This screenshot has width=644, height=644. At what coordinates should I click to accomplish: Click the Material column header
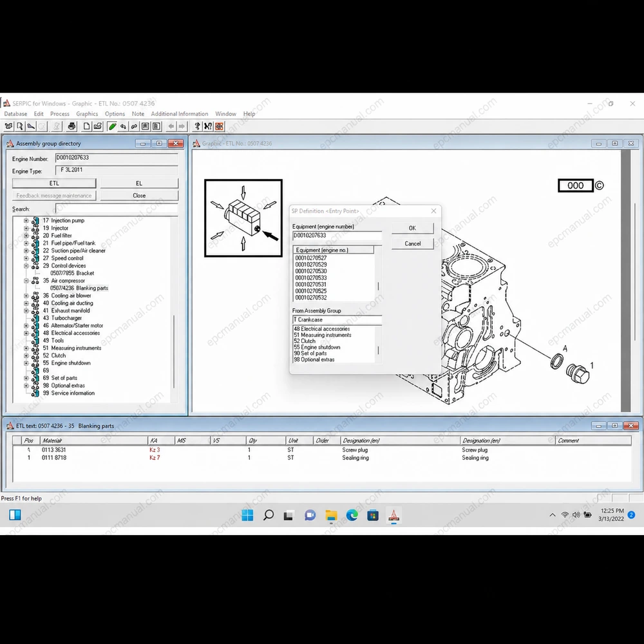[x=93, y=440]
